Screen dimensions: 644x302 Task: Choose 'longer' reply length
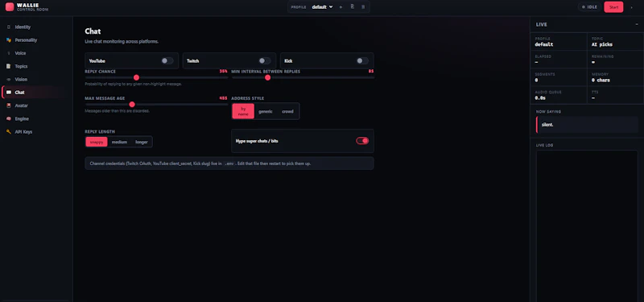coord(142,143)
